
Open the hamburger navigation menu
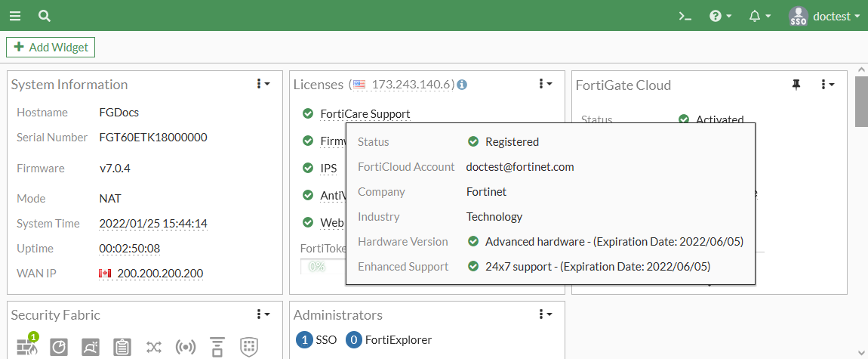tap(15, 16)
